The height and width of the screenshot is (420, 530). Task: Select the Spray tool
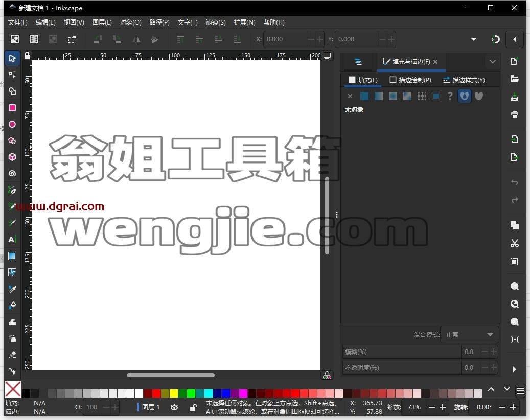12,338
